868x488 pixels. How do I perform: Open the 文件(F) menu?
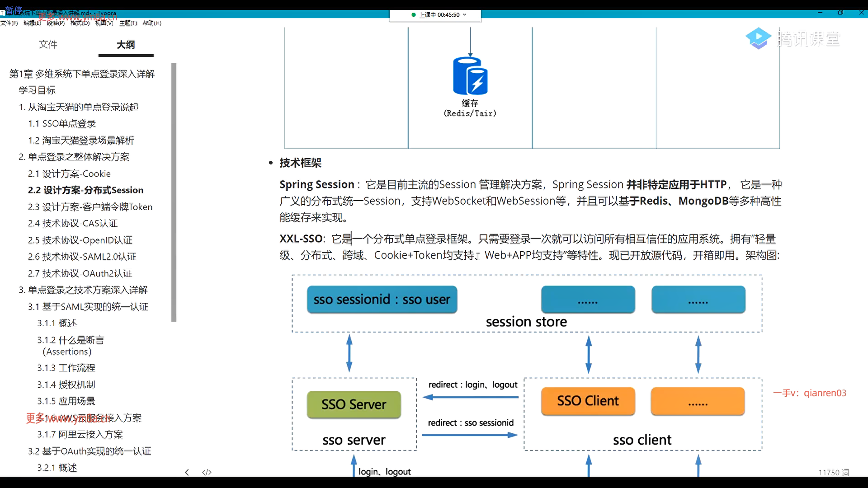[9, 23]
